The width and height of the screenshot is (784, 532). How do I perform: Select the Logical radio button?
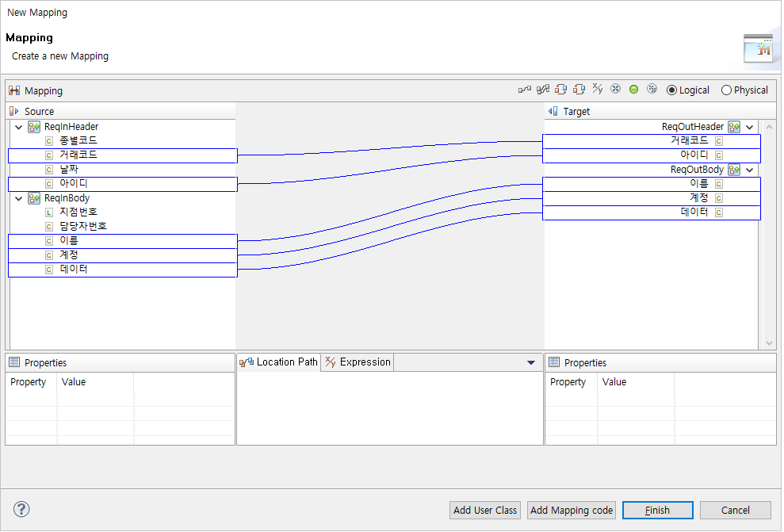[x=671, y=90]
